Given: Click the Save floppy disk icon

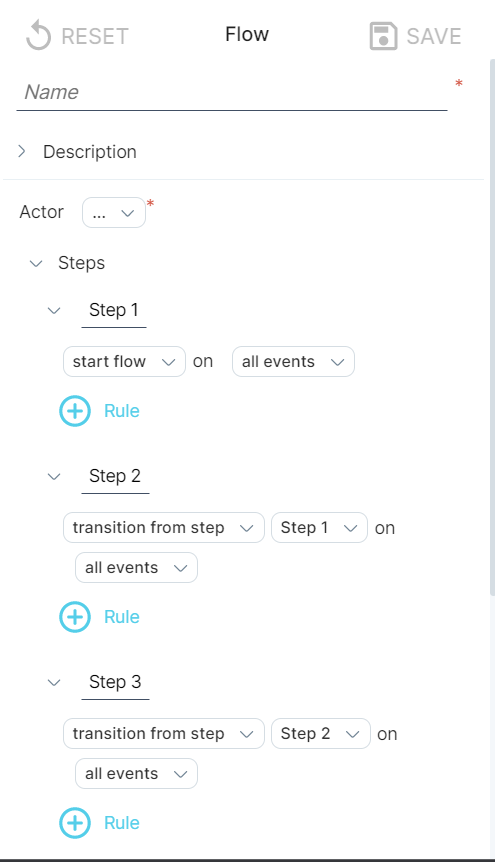Looking at the screenshot, I should pos(383,36).
